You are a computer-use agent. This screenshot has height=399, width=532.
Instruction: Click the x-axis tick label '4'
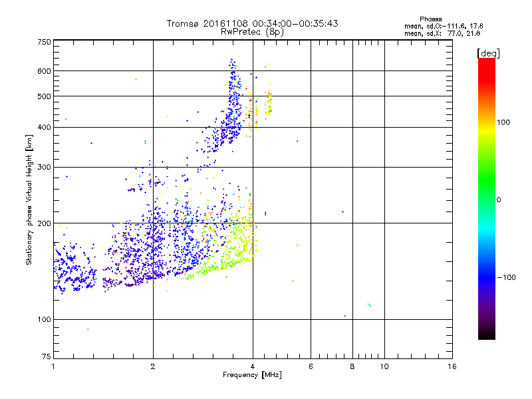(x=253, y=366)
